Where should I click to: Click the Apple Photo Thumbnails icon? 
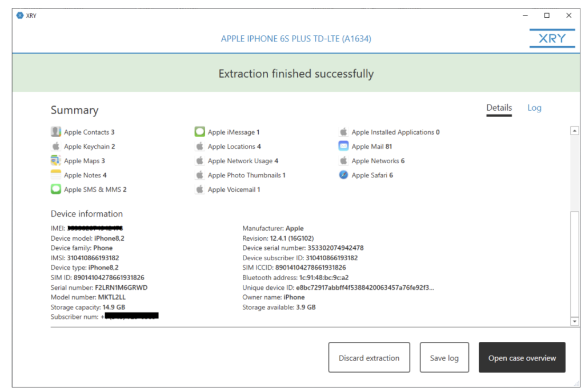click(x=200, y=175)
